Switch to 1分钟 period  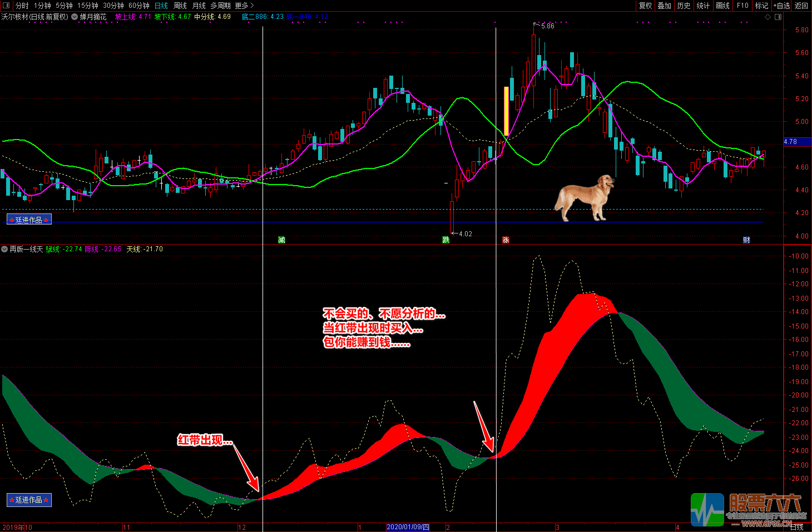click(42, 6)
